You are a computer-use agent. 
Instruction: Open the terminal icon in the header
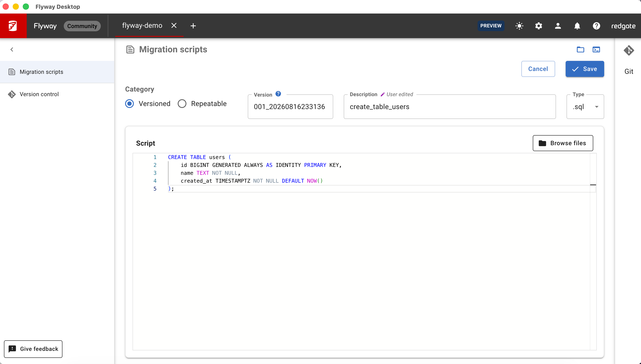(596, 49)
